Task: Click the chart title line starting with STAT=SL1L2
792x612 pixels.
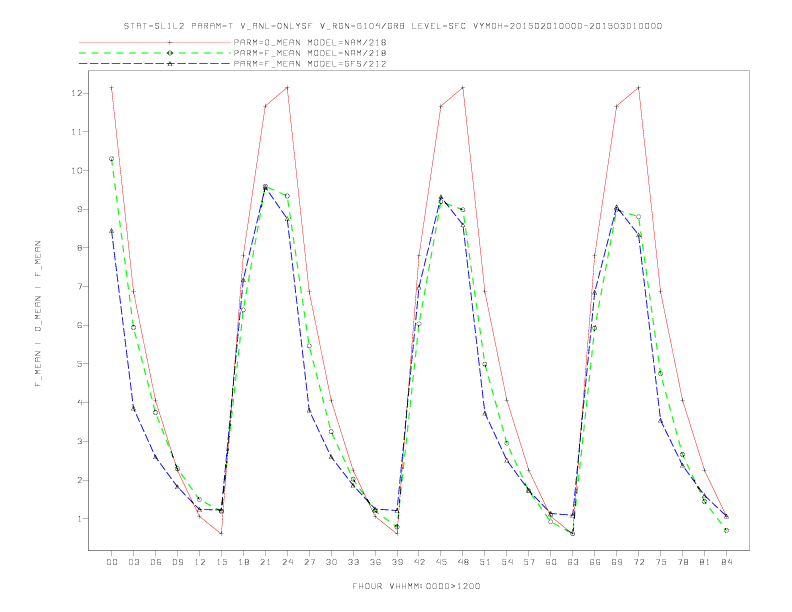Action: click(392, 26)
